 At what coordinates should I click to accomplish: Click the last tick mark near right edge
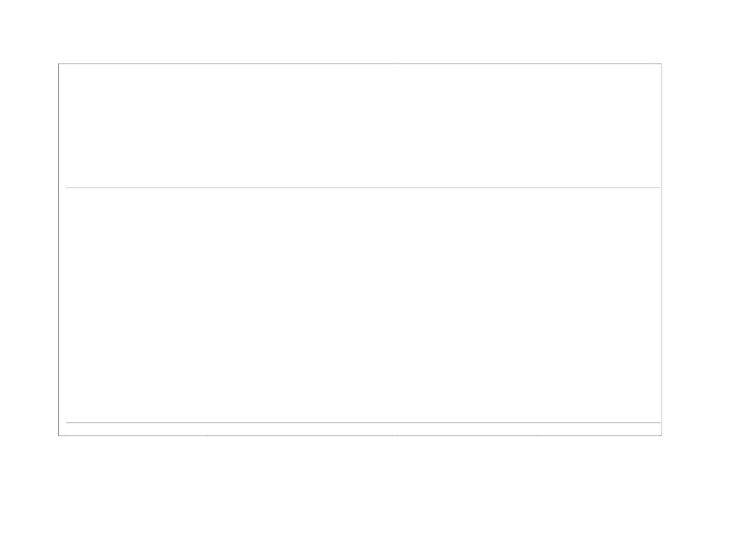[x=651, y=435]
